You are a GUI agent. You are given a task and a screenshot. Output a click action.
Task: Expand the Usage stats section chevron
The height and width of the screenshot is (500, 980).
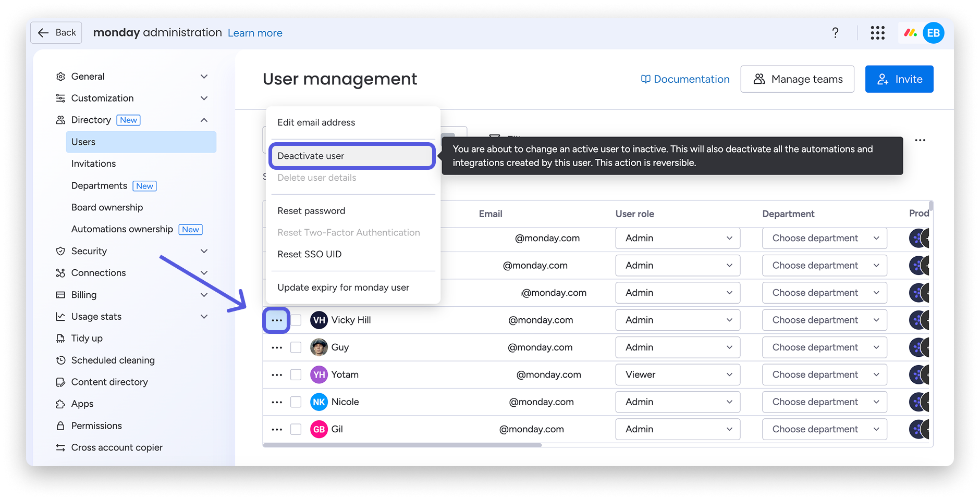click(204, 317)
